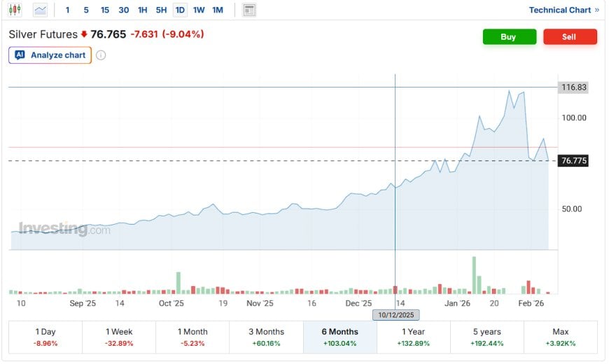
Task: Set 30-minute interval
Action: (x=123, y=10)
